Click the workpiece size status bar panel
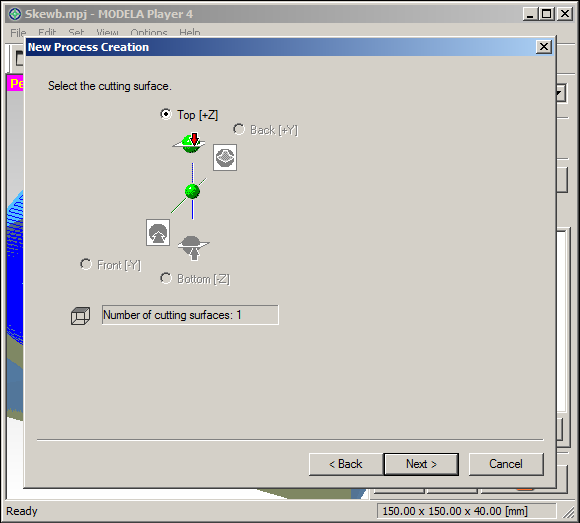This screenshot has height=523, width=580. pyautogui.click(x=466, y=511)
